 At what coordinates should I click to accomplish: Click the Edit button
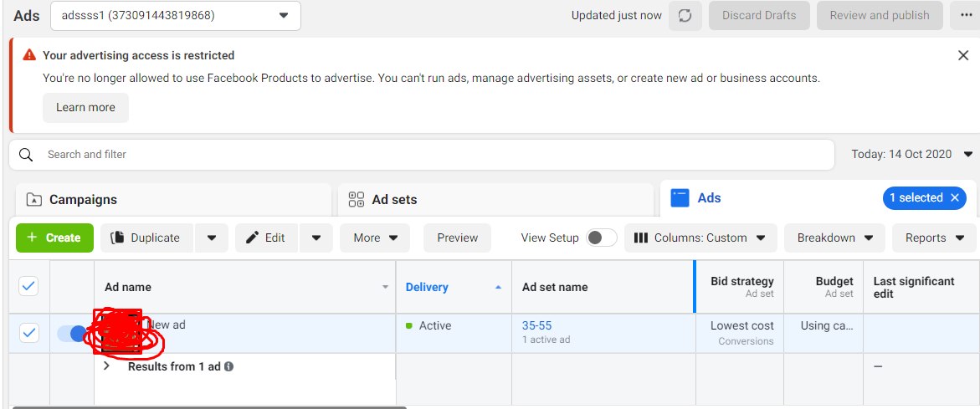(267, 238)
